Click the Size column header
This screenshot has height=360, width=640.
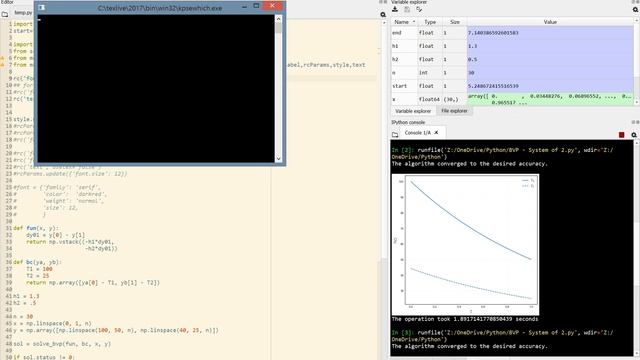point(455,22)
